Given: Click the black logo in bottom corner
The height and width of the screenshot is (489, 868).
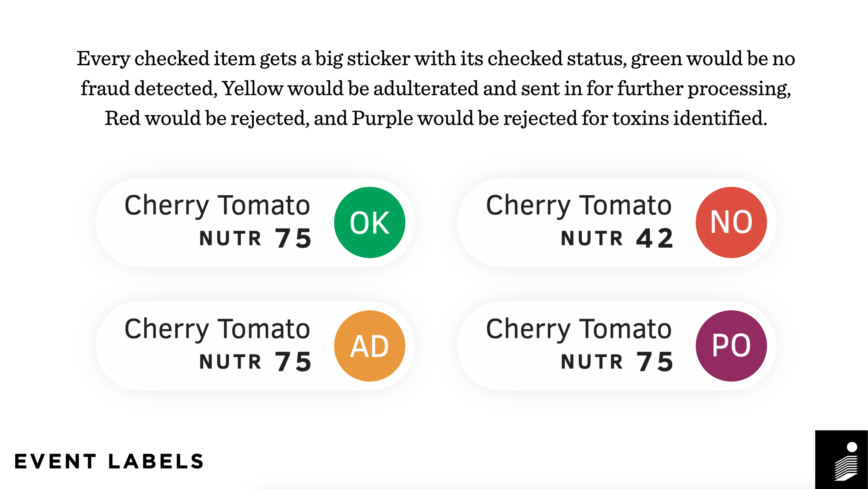Looking at the screenshot, I should coord(841,460).
